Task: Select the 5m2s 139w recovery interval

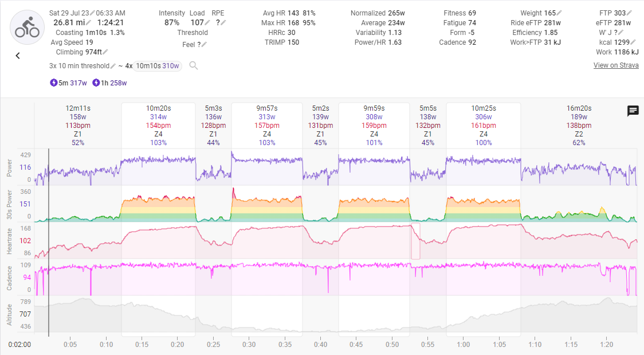Action: tap(320, 126)
